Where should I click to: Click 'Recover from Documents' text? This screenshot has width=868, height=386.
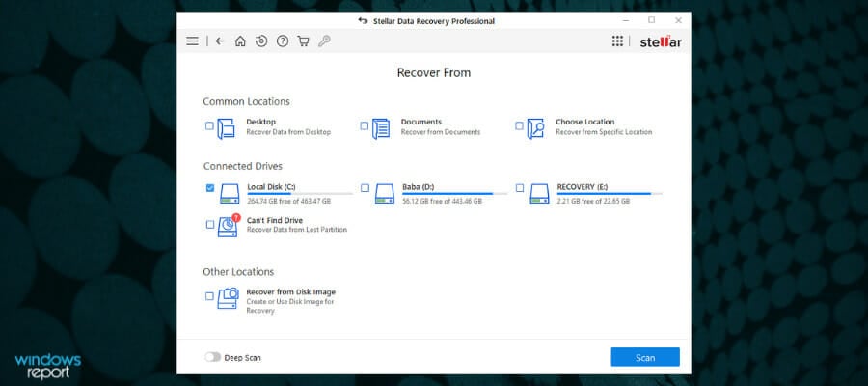(x=441, y=132)
